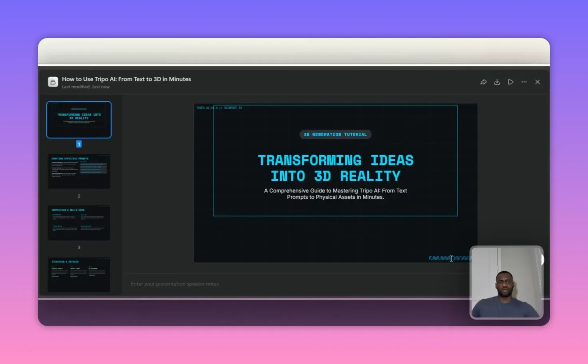Click the TRIPO_AI viewport label on slide
This screenshot has height=364, width=588.
pos(219,108)
